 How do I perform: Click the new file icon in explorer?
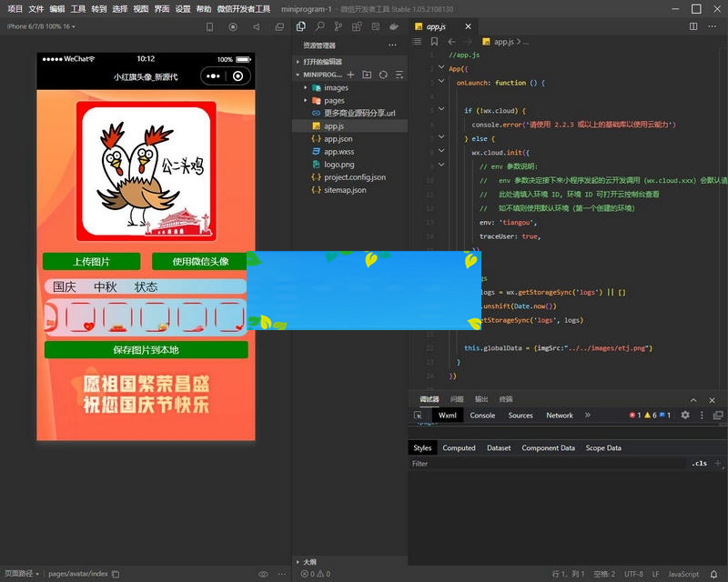(351, 75)
